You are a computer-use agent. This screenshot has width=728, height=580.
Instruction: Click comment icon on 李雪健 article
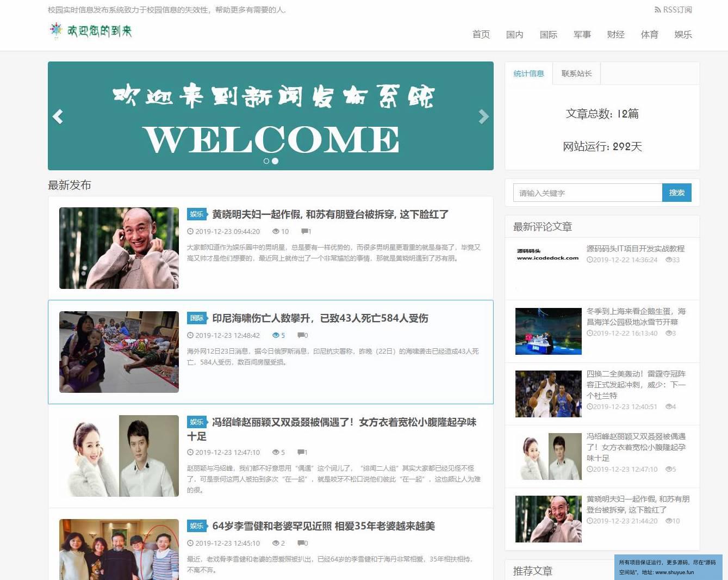coord(301,543)
